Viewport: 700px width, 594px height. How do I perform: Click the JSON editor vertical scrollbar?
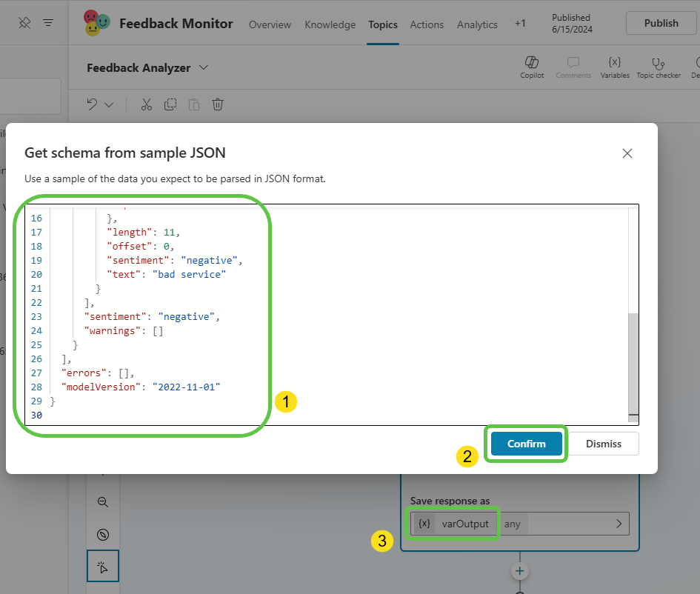coord(633,363)
